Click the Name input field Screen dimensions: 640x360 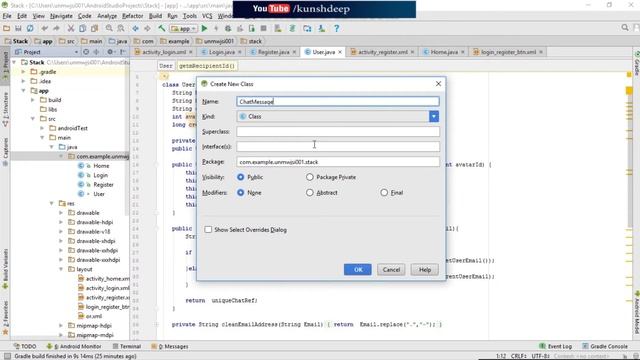[338, 101]
